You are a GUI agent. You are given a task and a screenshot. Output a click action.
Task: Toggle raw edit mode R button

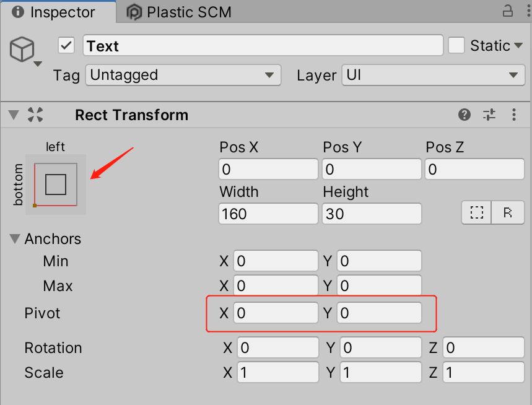[508, 212]
